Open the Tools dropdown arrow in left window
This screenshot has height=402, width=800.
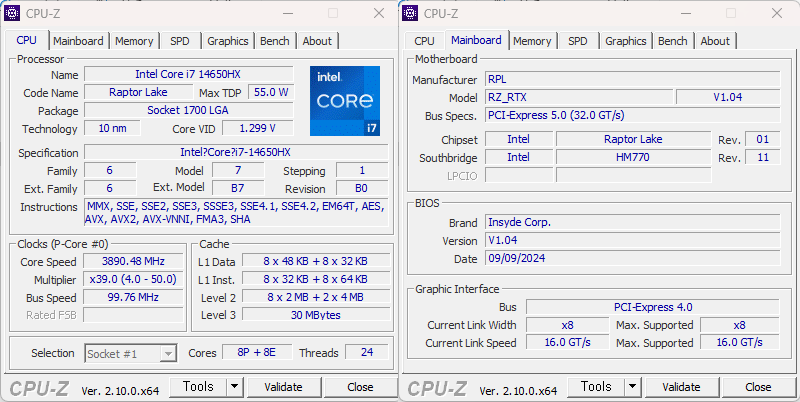coord(235,387)
